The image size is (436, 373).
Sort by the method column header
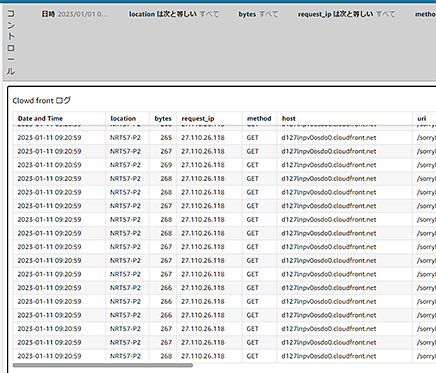[259, 118]
